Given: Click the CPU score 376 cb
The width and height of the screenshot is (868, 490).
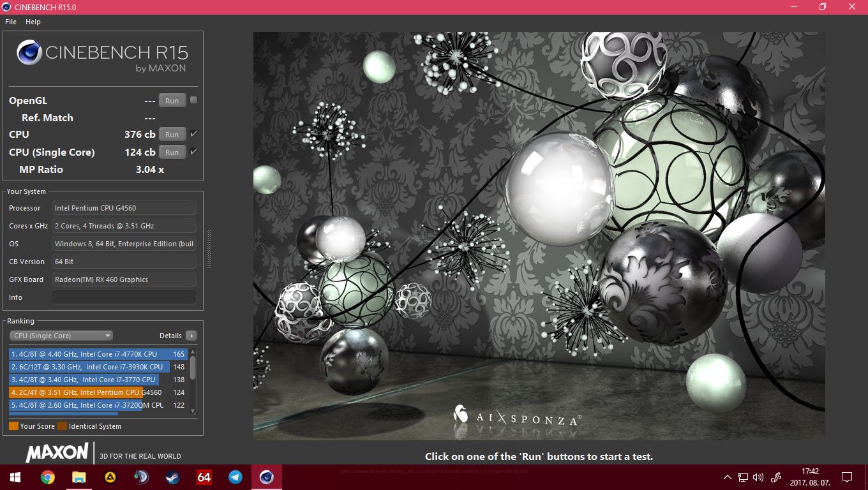Looking at the screenshot, I should tap(140, 135).
